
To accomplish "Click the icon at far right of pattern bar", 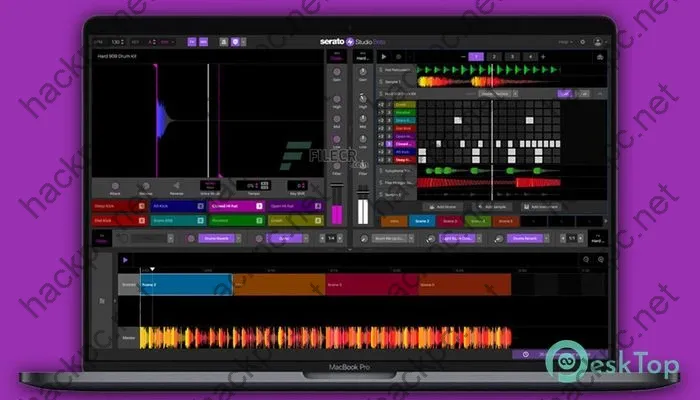I will [x=600, y=57].
